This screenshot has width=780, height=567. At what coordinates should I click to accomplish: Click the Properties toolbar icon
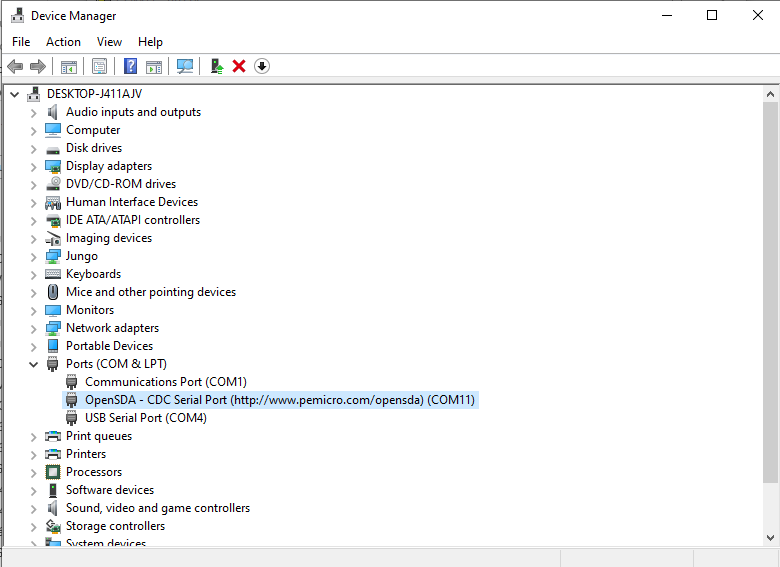tap(99, 66)
